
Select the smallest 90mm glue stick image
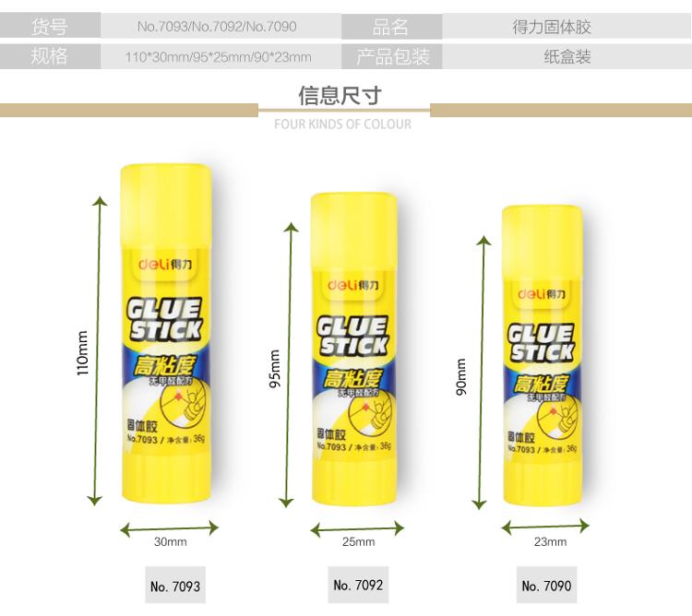(x=543, y=355)
